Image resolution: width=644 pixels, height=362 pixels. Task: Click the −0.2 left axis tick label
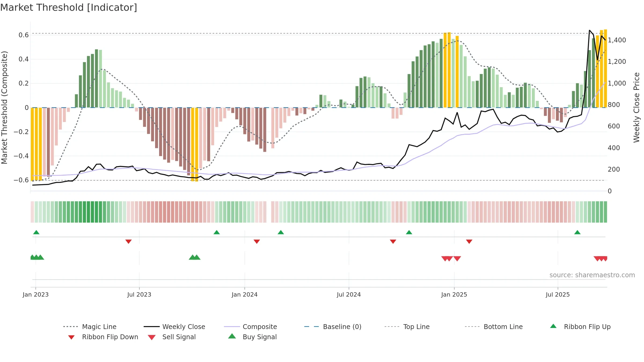pyautogui.click(x=21, y=132)
